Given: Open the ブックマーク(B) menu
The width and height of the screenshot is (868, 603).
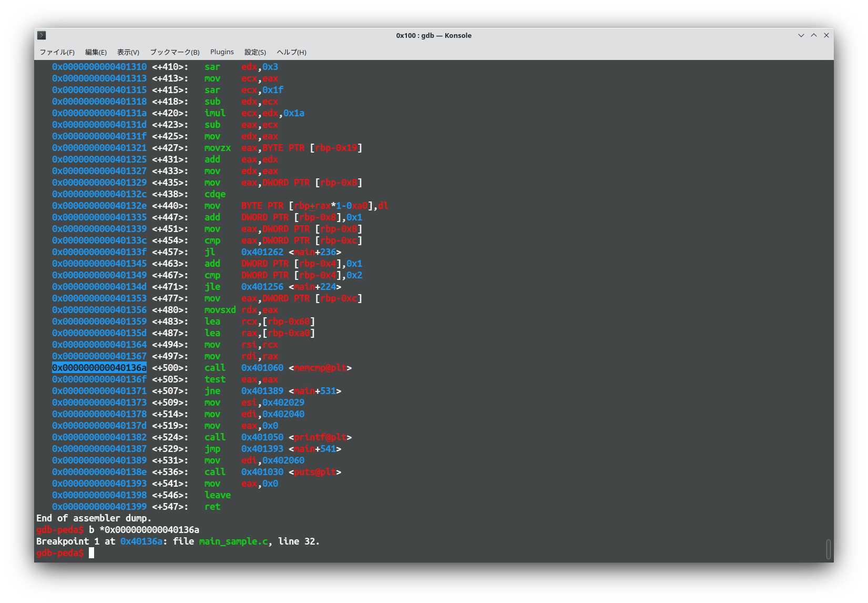Looking at the screenshot, I should [175, 52].
